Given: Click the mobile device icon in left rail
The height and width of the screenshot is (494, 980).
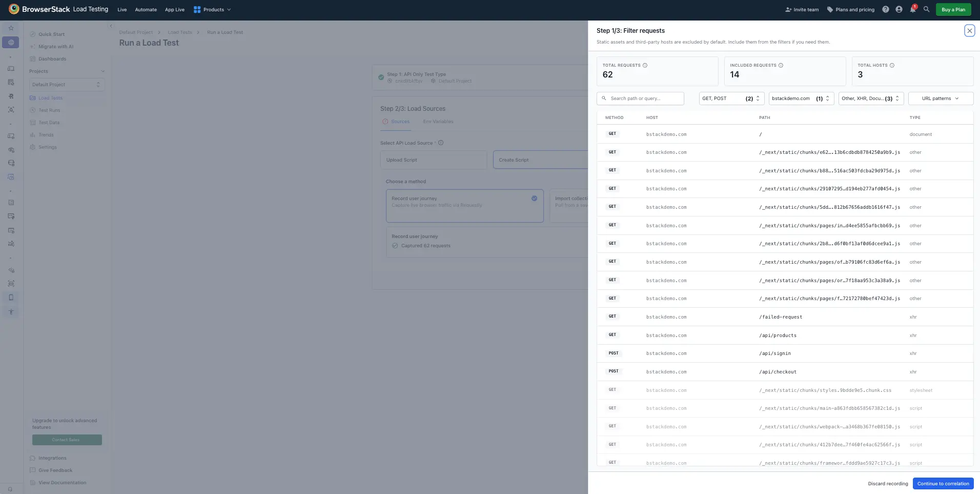Looking at the screenshot, I should click(x=11, y=298).
